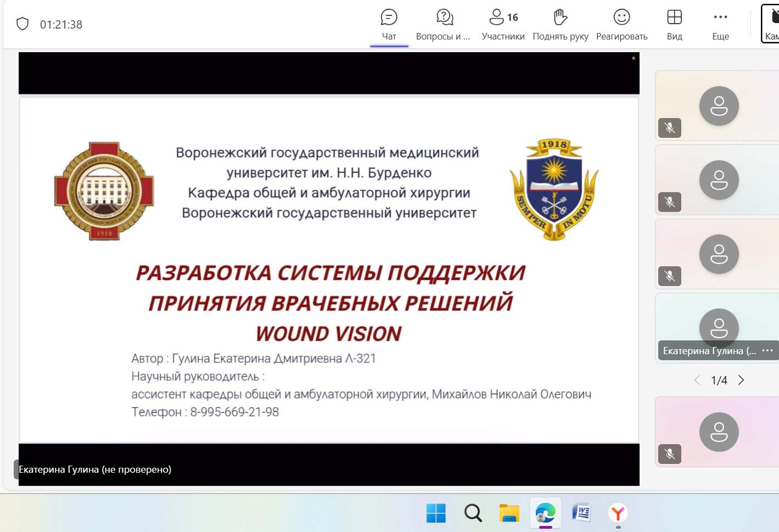
Task: Click the shared slide title WOUND VISION
Action: (329, 334)
